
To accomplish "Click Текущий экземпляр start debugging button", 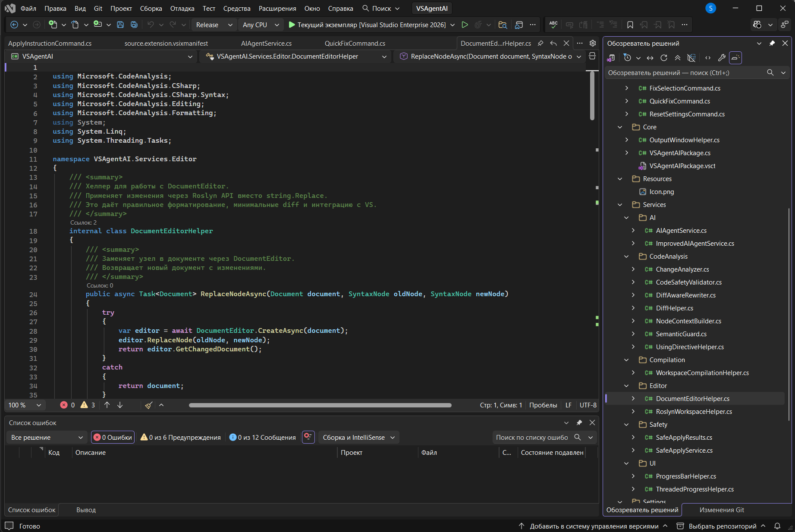I will 371,25.
